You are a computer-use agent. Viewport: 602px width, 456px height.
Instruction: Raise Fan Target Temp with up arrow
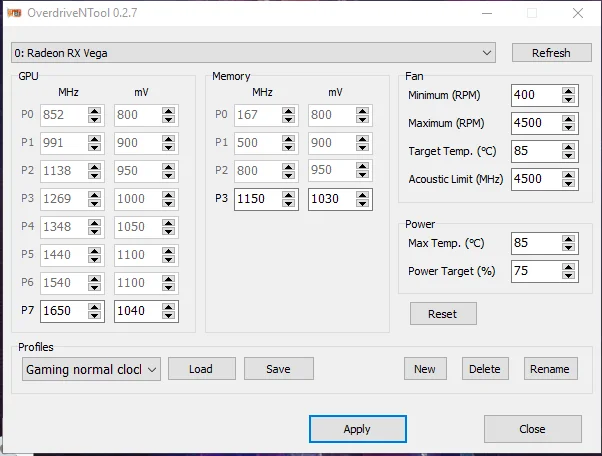click(x=569, y=147)
